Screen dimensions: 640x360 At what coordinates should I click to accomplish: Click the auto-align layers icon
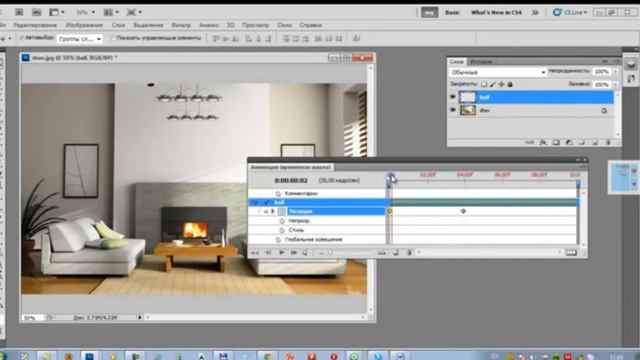[356, 38]
